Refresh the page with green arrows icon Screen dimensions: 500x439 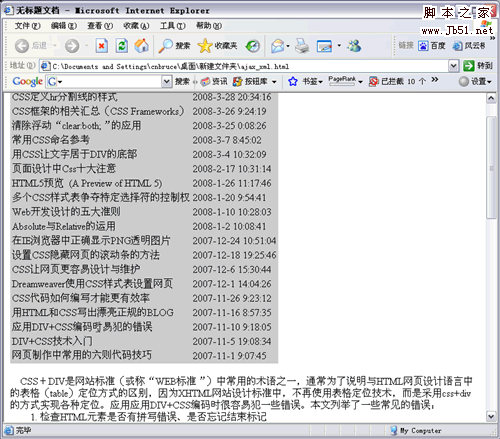click(122, 46)
